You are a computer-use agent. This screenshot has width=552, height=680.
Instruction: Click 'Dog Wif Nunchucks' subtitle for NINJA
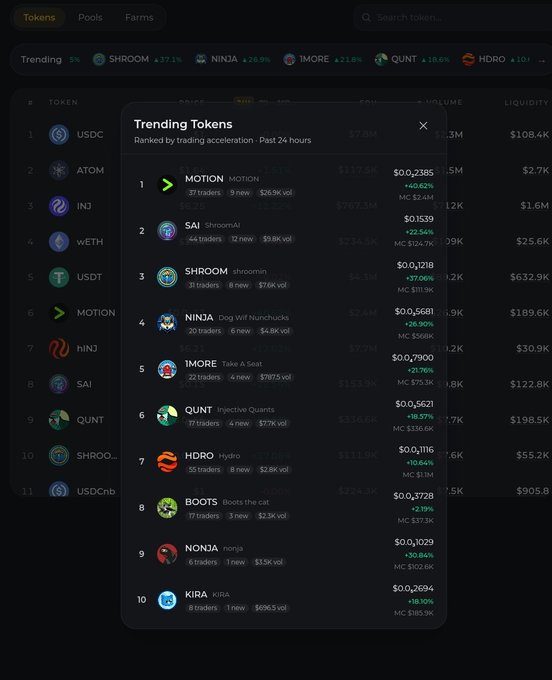pos(254,318)
